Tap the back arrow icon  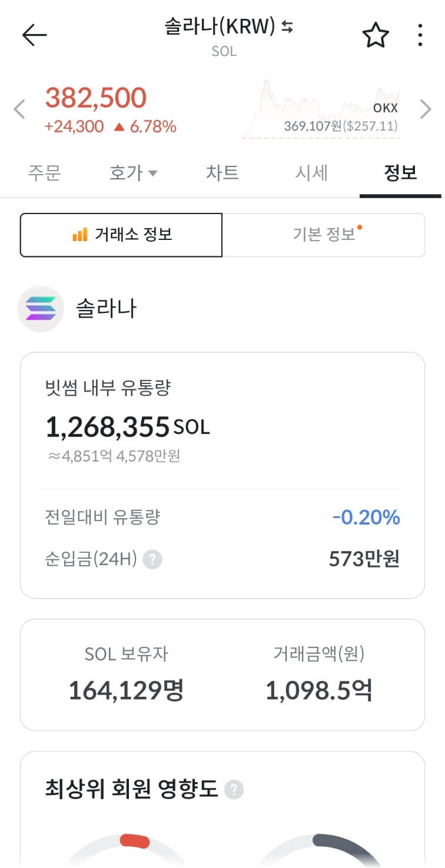pos(34,35)
